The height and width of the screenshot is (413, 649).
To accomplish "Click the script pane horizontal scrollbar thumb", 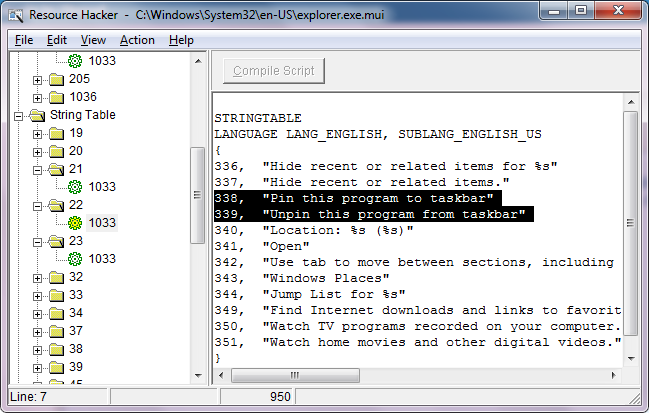I will [x=295, y=375].
